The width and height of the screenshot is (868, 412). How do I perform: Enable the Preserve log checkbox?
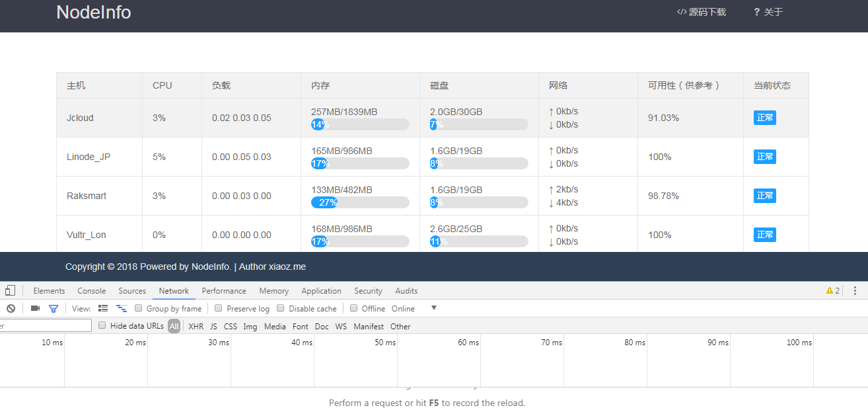(x=218, y=308)
